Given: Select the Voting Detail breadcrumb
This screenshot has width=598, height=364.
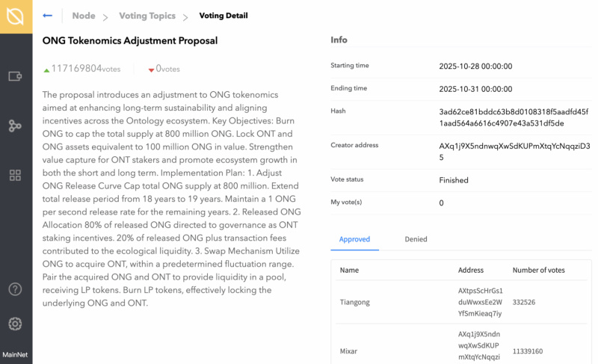Looking at the screenshot, I should click(224, 16).
